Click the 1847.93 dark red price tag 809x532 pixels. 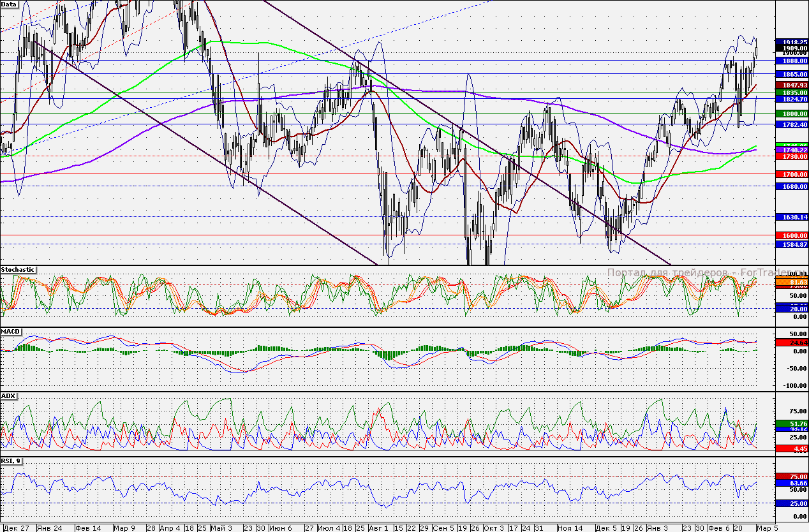[791, 85]
